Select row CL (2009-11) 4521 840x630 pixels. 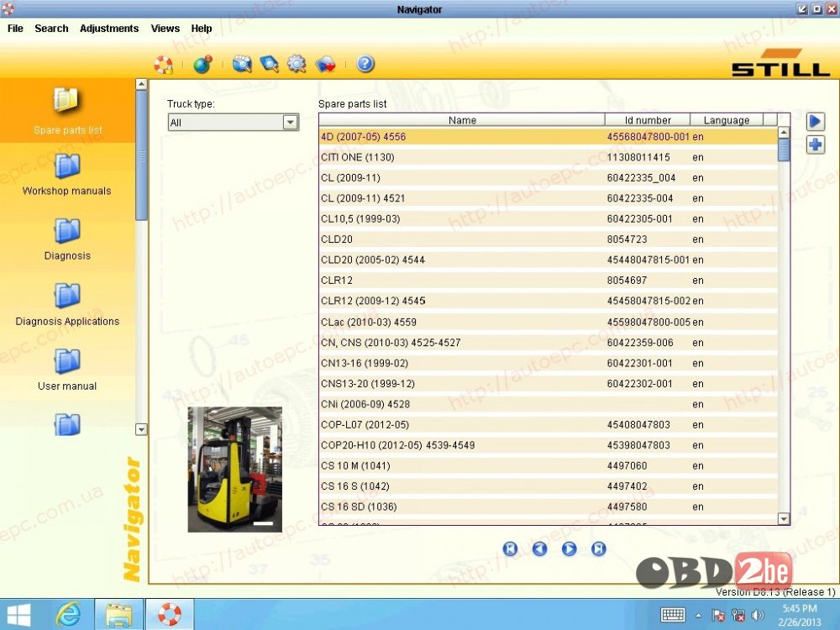coord(548,198)
